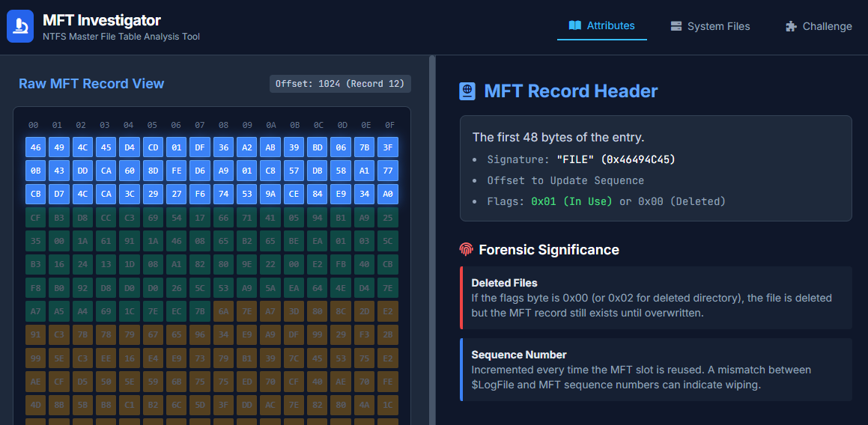
Task: Click the passport icon beside MFT Record Header
Action: [x=467, y=91]
